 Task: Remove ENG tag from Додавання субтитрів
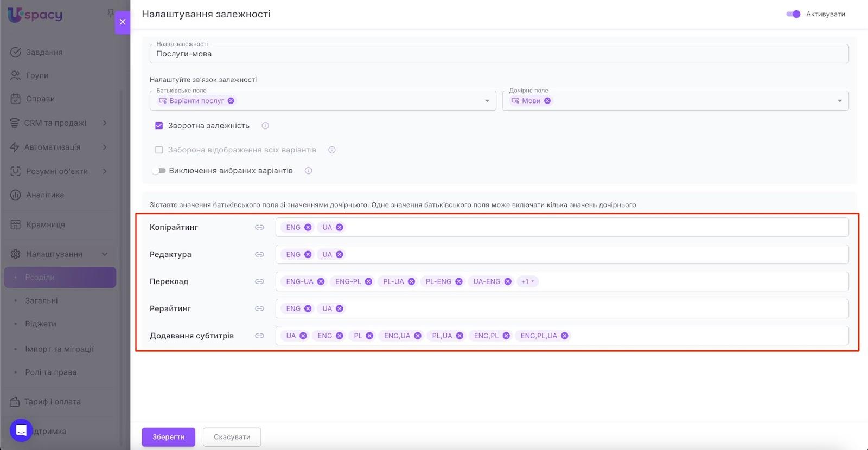340,336
